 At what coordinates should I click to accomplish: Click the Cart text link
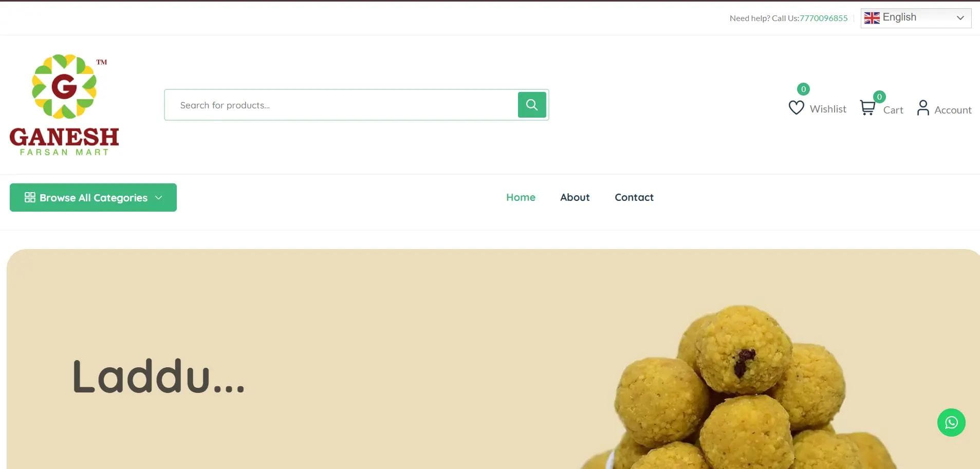[893, 110]
